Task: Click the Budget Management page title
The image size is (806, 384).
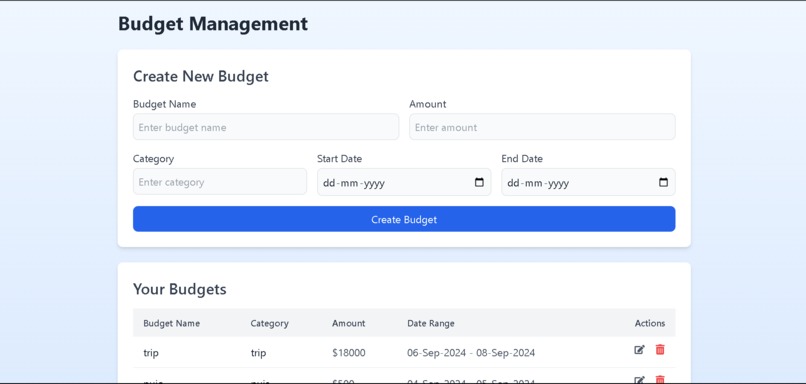Action: [213, 24]
